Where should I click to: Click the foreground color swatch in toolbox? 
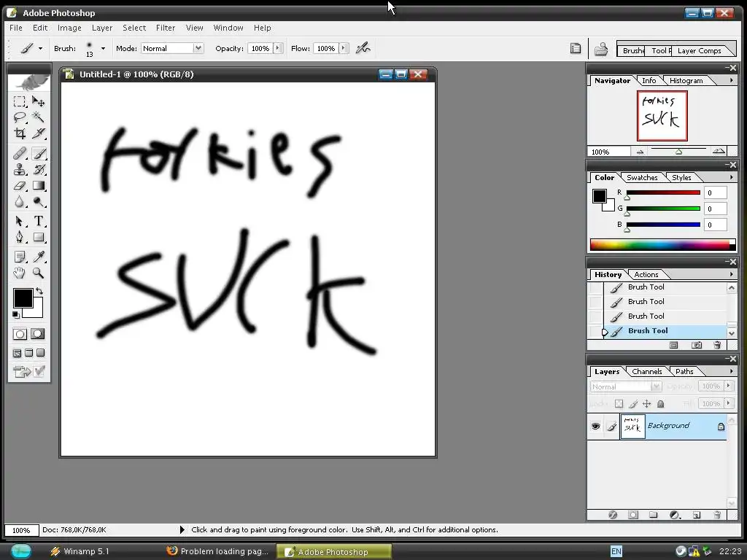23,297
